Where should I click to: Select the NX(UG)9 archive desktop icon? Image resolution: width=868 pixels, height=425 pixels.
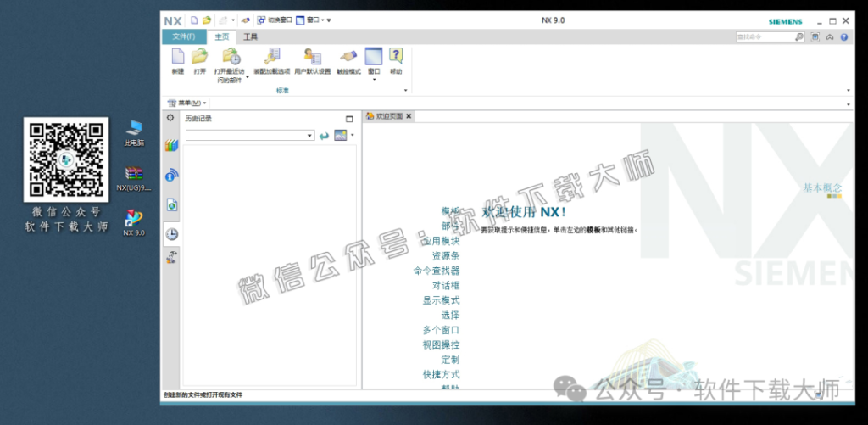coord(133,178)
